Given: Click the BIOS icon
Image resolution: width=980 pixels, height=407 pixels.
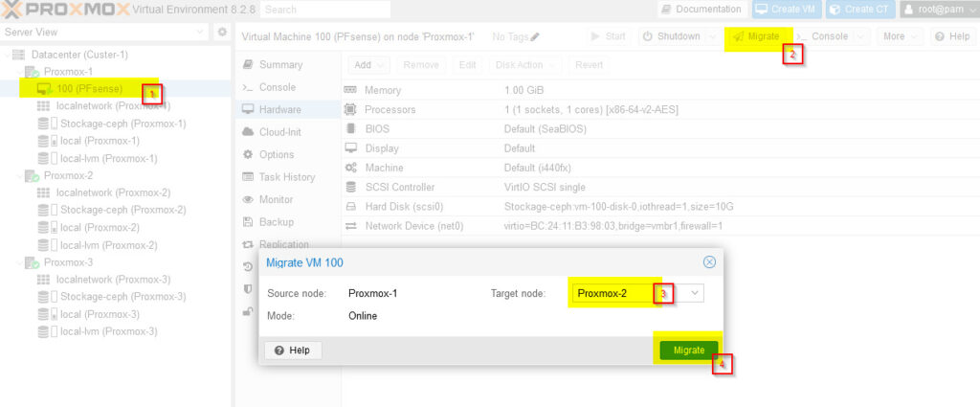Looking at the screenshot, I should (x=350, y=128).
